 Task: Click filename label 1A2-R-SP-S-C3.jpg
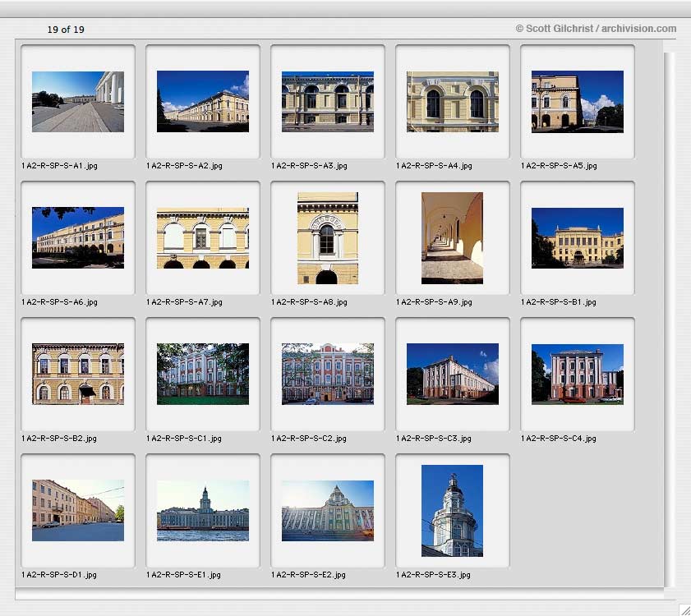[434, 439]
